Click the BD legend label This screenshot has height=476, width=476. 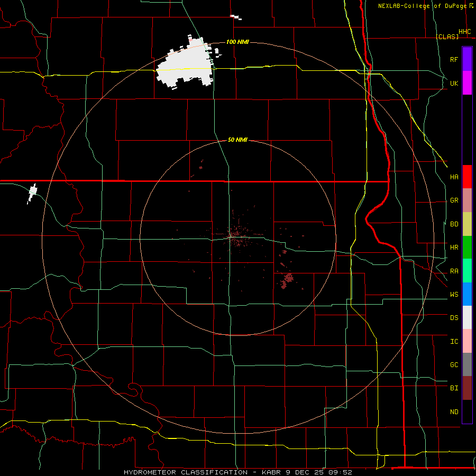(454, 224)
